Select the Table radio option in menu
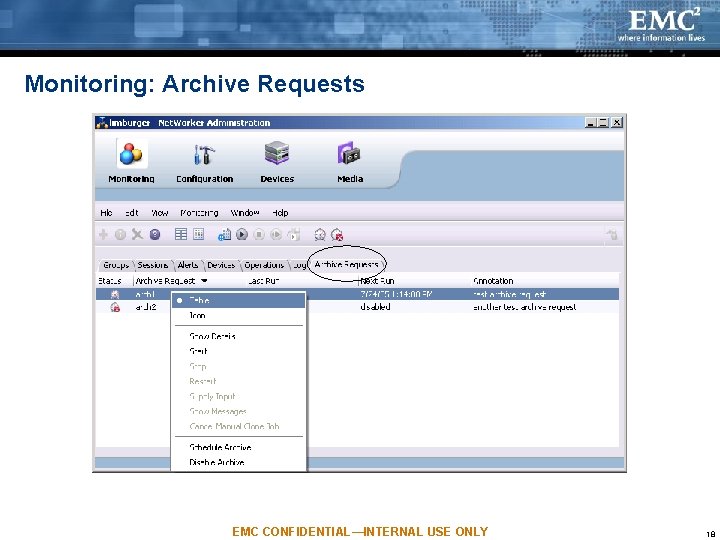The height and width of the screenshot is (540, 720). [238, 300]
